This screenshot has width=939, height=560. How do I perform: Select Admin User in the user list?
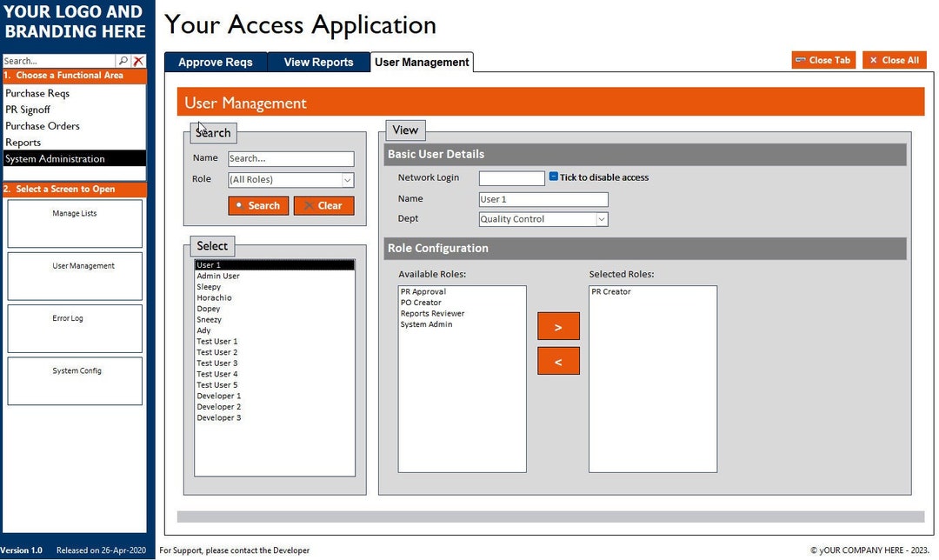(x=218, y=275)
